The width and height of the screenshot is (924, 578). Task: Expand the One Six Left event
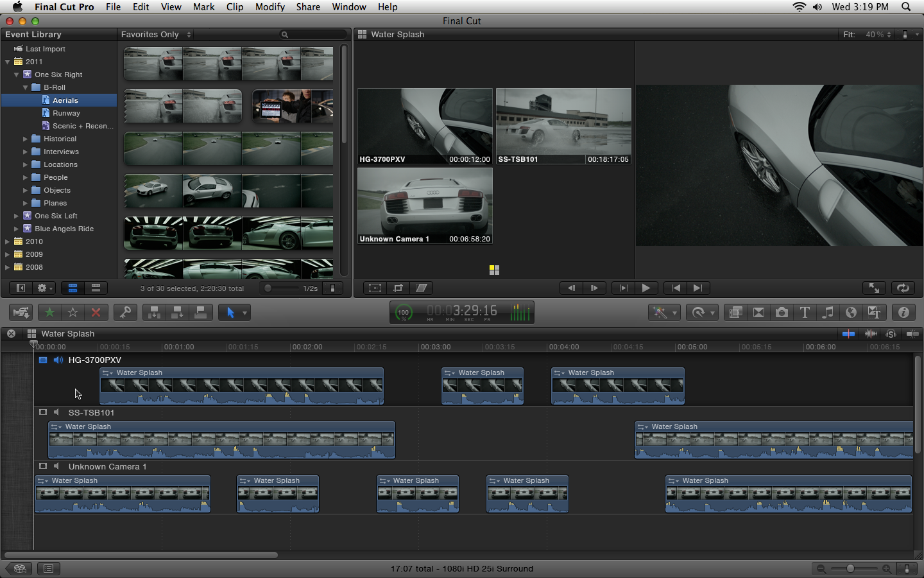17,216
